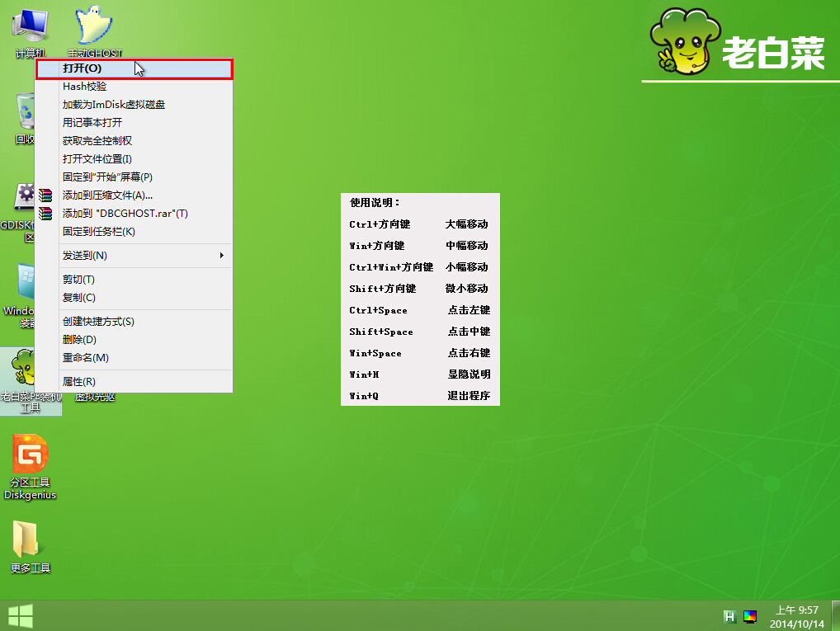The height and width of the screenshot is (631, 840).
Task: Choose 添加到压缩文件(A)... entry
Action: [134, 195]
